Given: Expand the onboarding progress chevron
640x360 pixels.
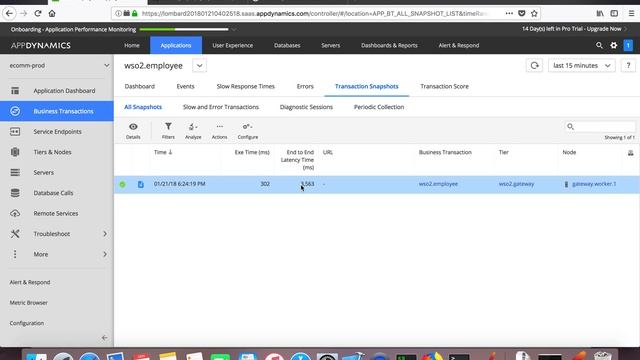Looking at the screenshot, I should click(x=234, y=29).
